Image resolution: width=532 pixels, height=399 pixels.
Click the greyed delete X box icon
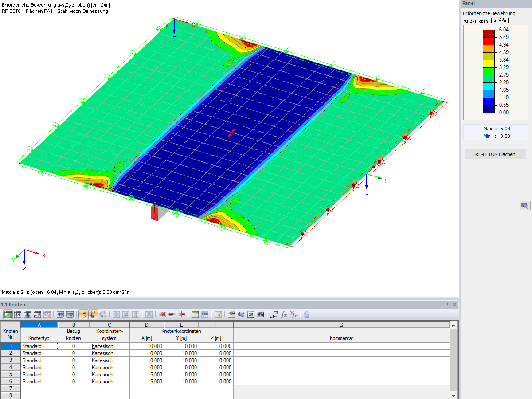149,314
